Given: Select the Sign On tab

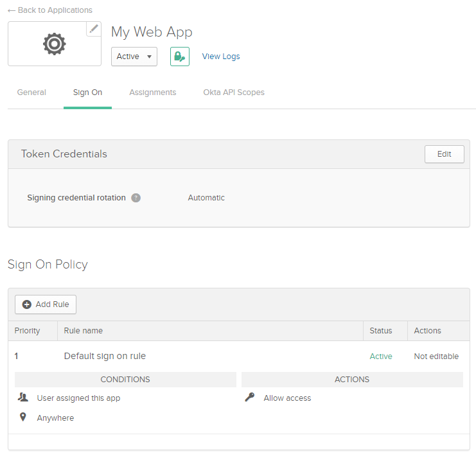Looking at the screenshot, I should pos(87,92).
